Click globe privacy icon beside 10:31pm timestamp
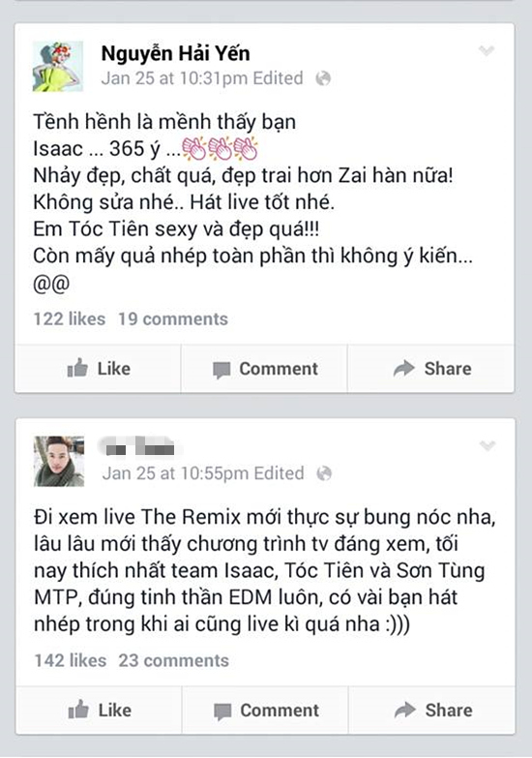The height and width of the screenshot is (758, 532). coord(323,78)
